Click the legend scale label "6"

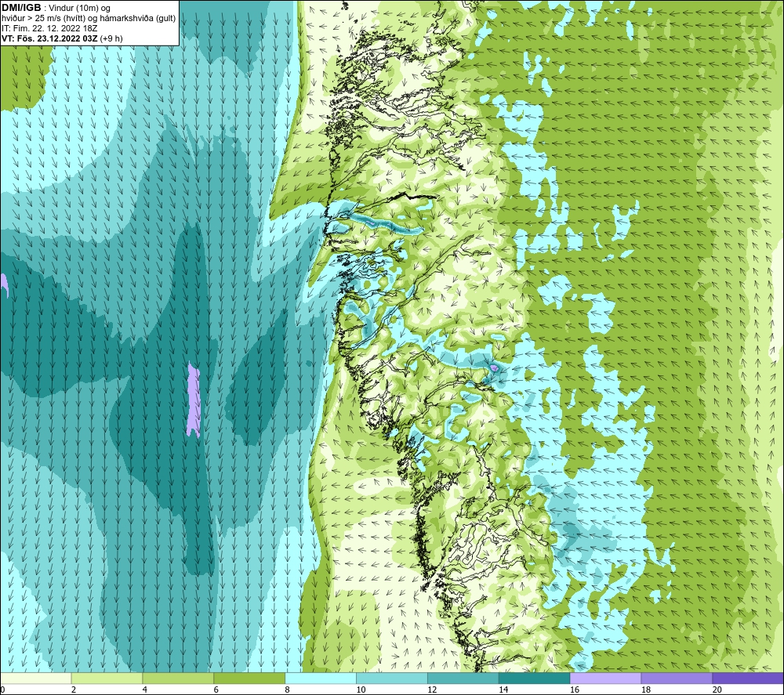[x=216, y=690]
